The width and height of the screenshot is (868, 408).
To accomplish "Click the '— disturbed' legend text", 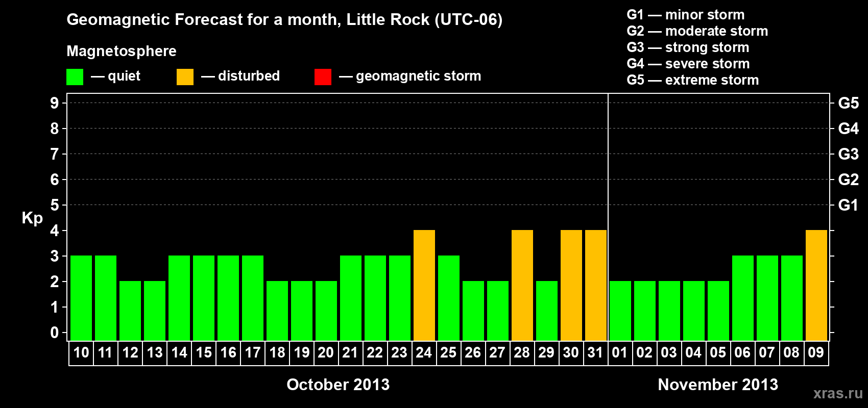I will [x=240, y=76].
